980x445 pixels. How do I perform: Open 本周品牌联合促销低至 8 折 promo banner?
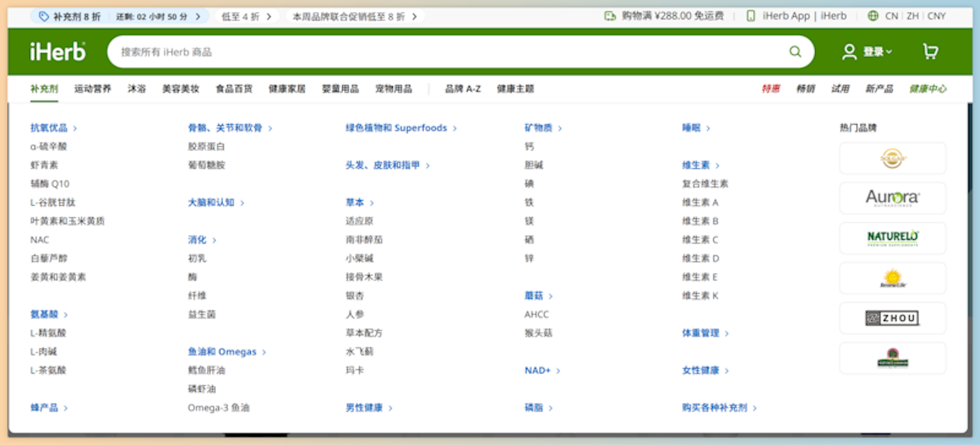pos(354,16)
